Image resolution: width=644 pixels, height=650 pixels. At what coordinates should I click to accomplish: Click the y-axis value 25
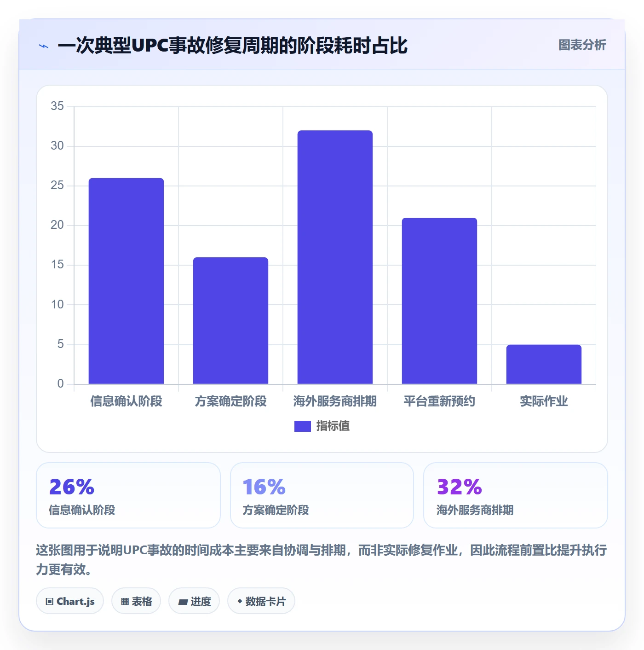[57, 186]
